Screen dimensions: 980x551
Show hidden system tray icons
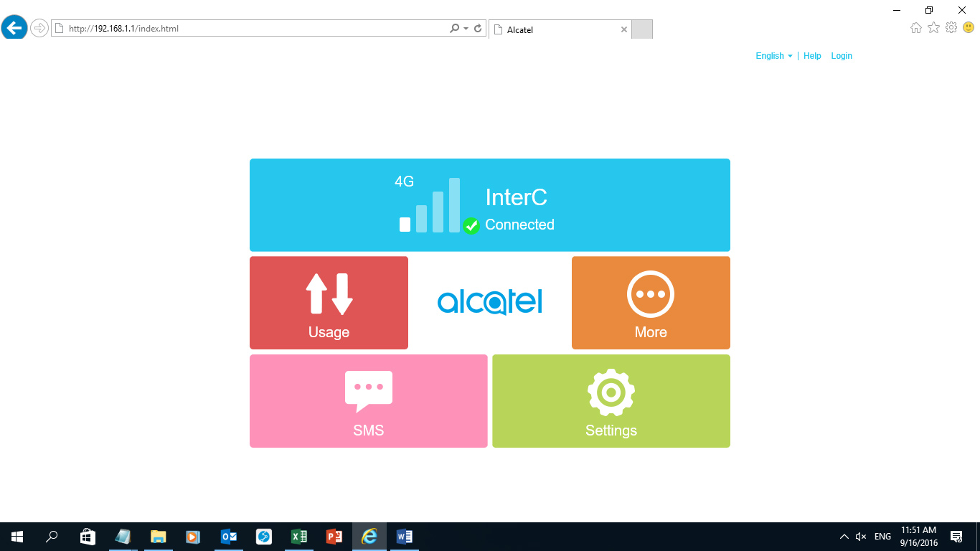(844, 537)
